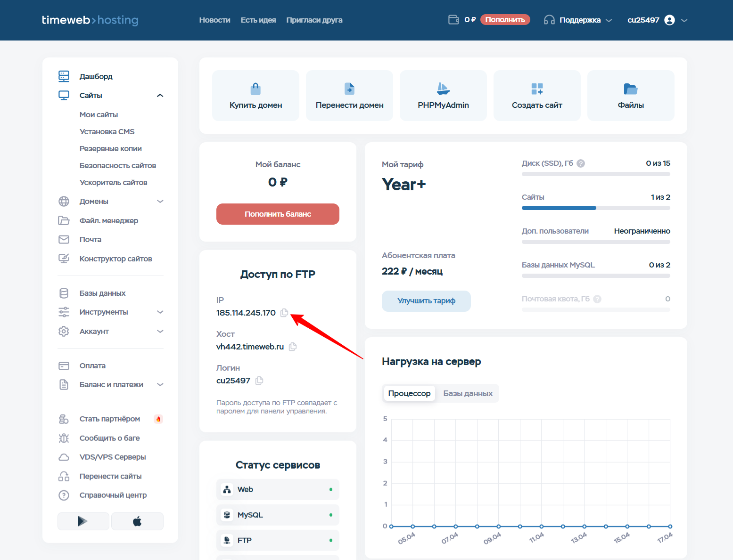
Task: Click the user avatar icon
Action: [669, 20]
